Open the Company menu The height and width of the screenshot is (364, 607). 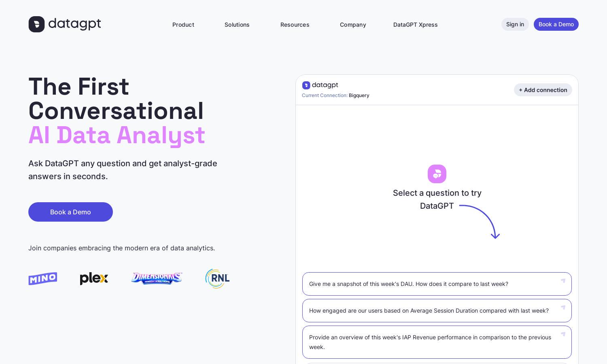353,25
